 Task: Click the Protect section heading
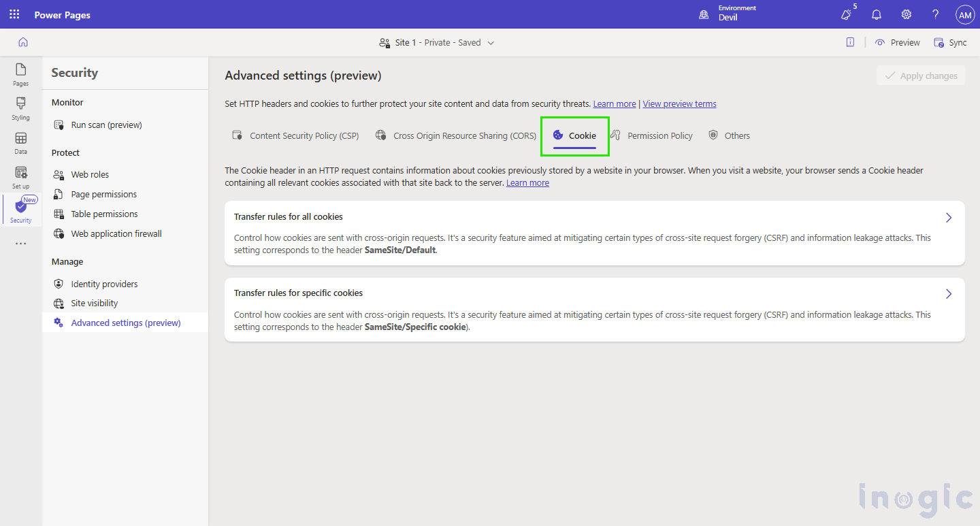coord(65,153)
